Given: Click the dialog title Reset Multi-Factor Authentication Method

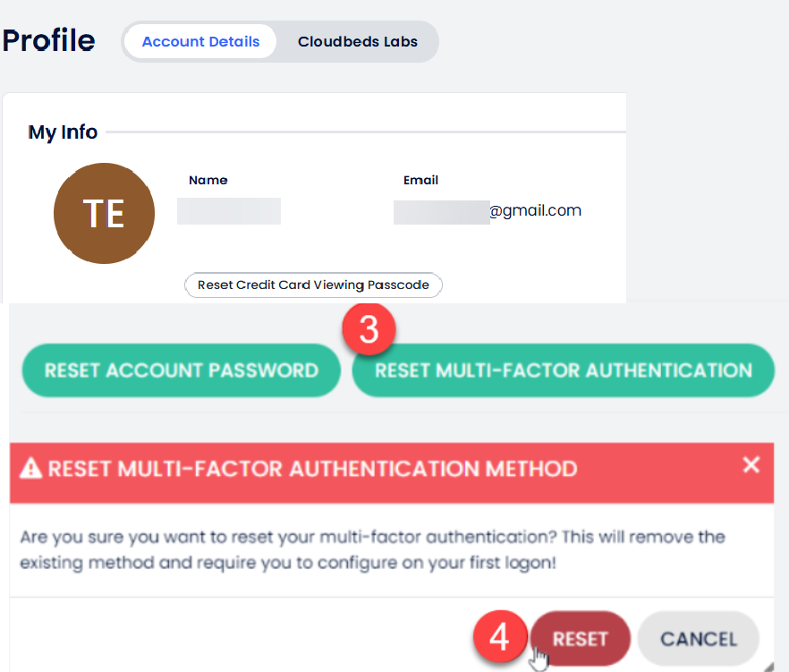Looking at the screenshot, I should (312, 469).
